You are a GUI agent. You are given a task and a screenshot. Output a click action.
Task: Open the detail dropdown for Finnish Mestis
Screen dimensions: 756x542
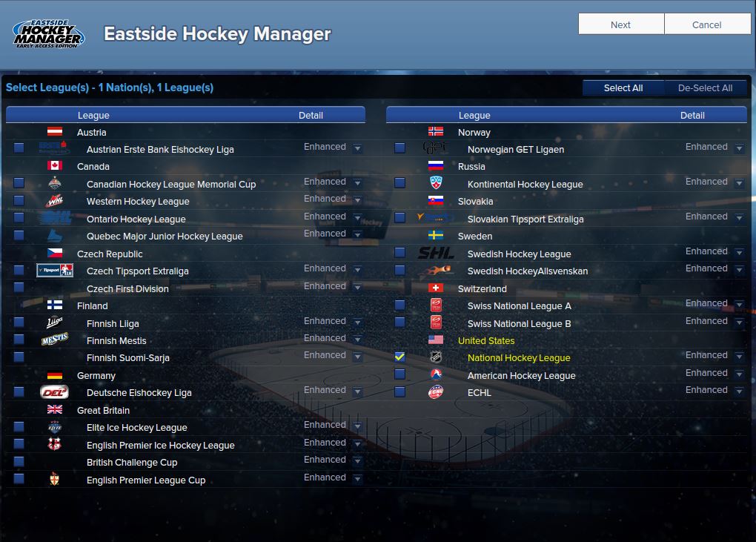pyautogui.click(x=357, y=340)
